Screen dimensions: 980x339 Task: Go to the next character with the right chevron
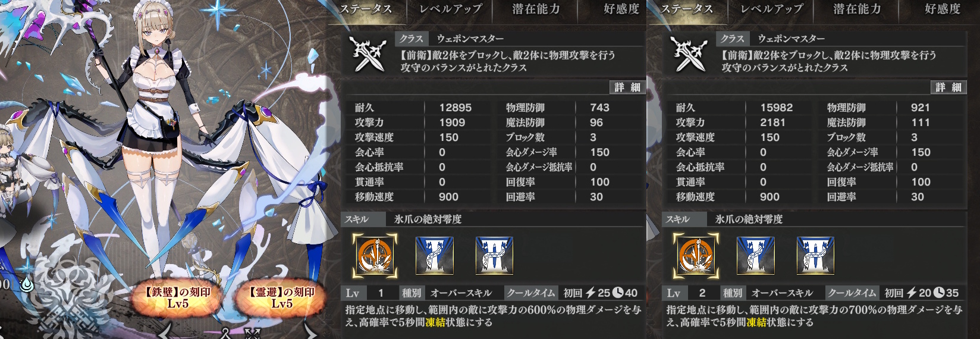click(311, 331)
